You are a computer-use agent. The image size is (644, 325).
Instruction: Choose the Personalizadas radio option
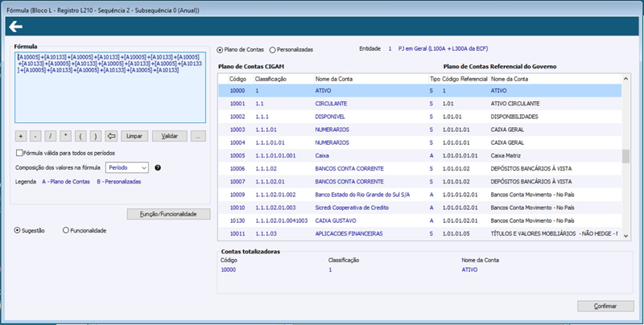point(272,50)
